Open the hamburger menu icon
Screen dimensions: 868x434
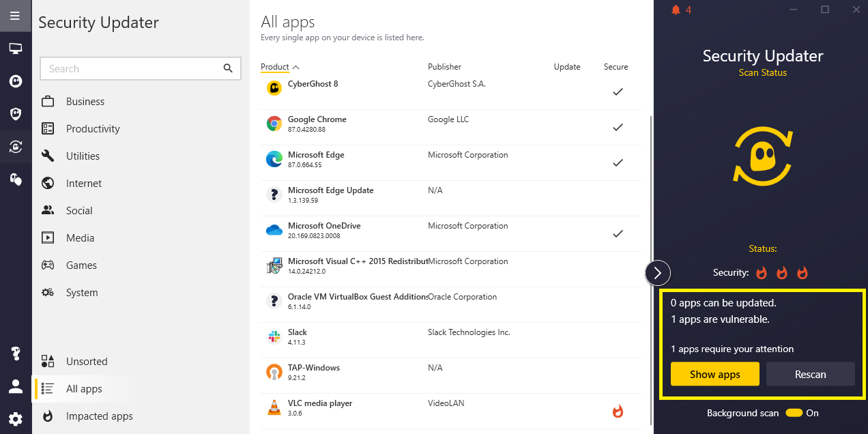coord(15,16)
